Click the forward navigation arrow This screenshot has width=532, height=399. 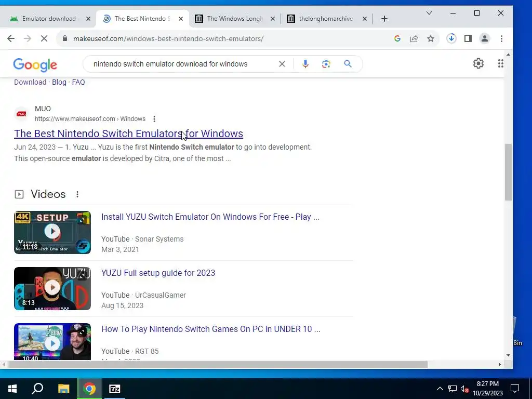[28, 38]
